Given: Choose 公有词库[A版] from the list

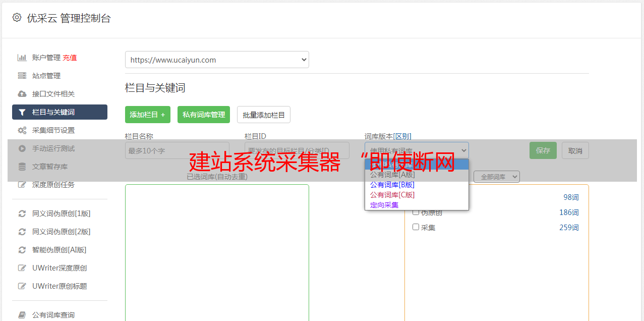Looking at the screenshot, I should pos(417,175).
